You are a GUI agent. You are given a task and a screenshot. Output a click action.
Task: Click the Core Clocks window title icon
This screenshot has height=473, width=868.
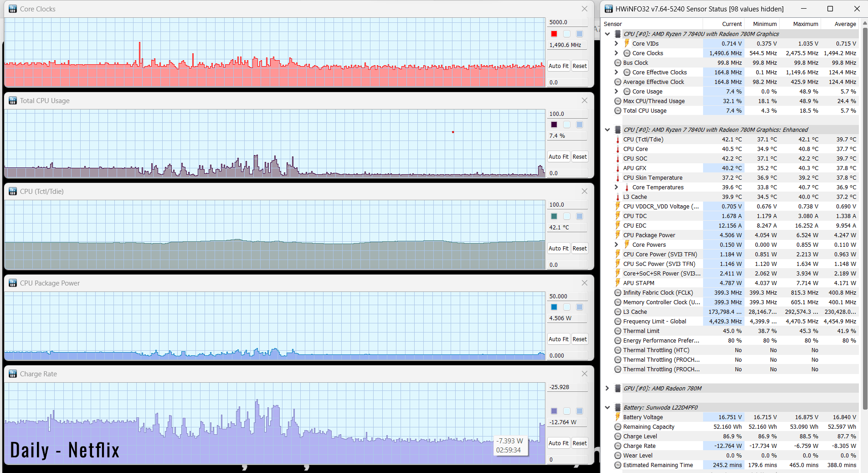coord(13,9)
